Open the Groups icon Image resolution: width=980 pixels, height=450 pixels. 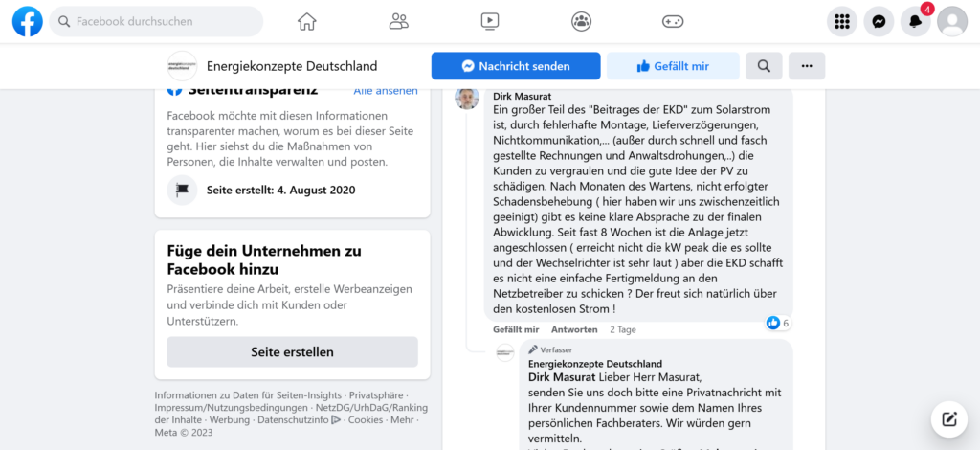coord(581,21)
